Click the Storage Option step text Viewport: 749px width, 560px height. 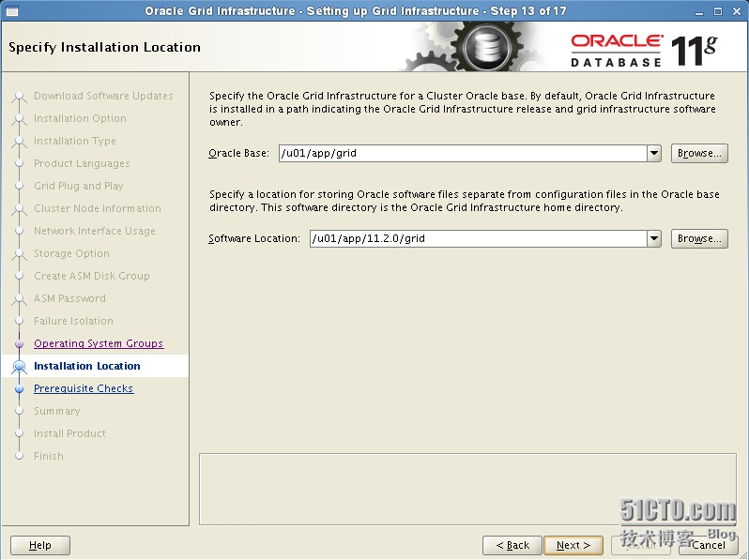pos(71,253)
